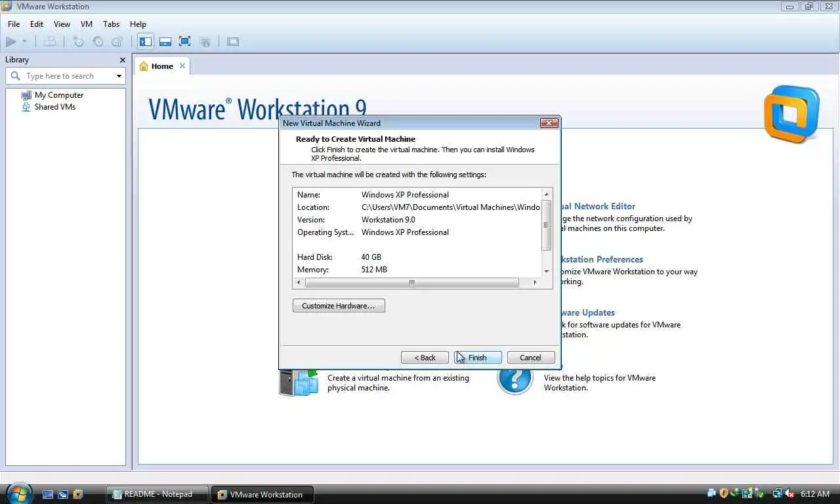Click the Send Ctrl+Alt+Del toolbar icon

coord(50,41)
